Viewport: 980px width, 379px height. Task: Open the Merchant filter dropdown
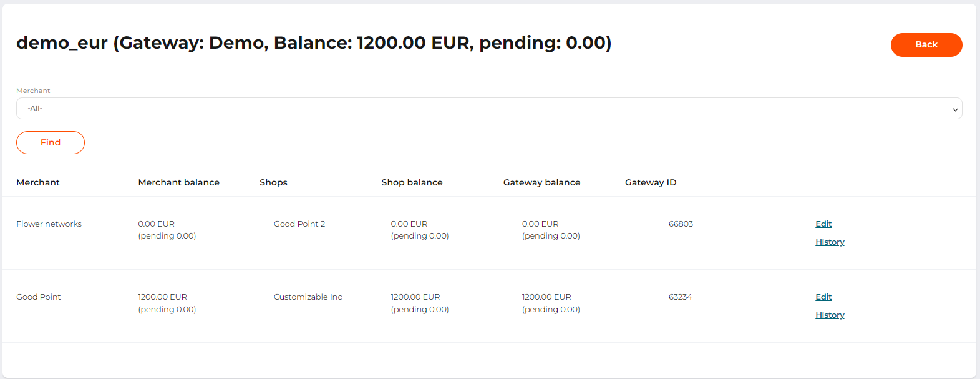488,109
